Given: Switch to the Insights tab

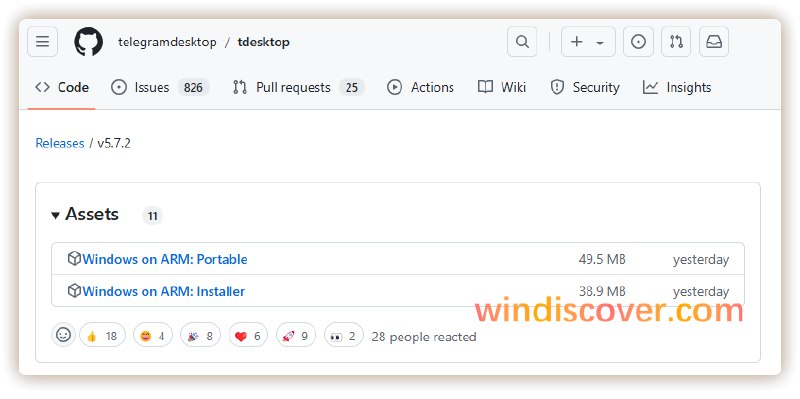Looking at the screenshot, I should 677,88.
